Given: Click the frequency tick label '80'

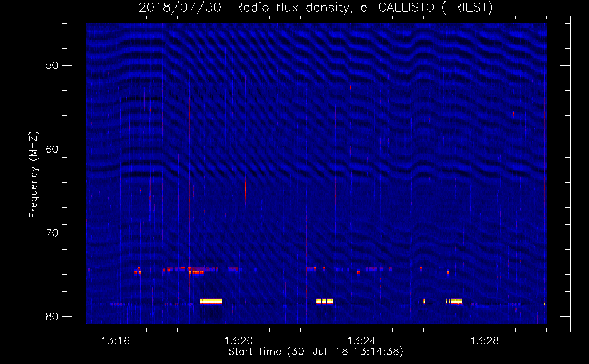Looking at the screenshot, I should [x=52, y=317].
